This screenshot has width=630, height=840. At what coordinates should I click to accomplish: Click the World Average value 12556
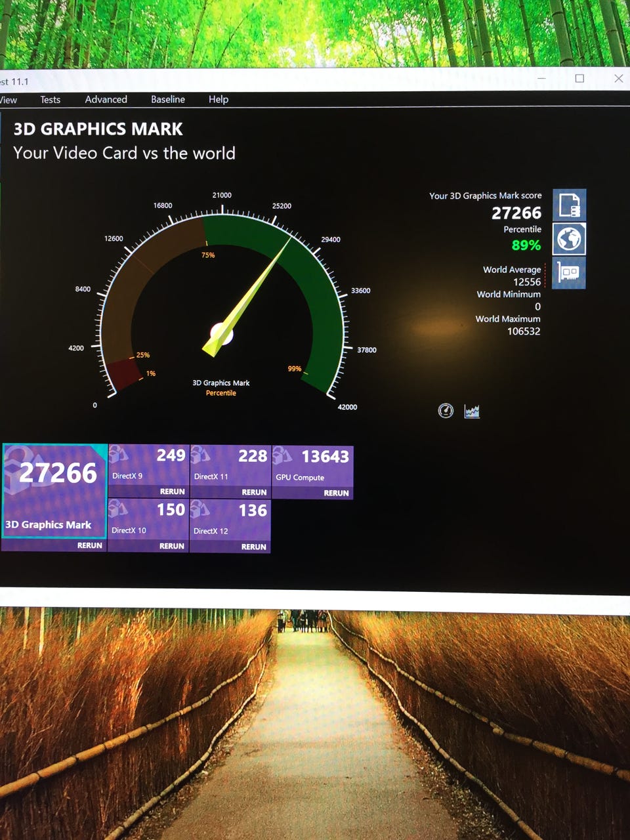pos(527,282)
